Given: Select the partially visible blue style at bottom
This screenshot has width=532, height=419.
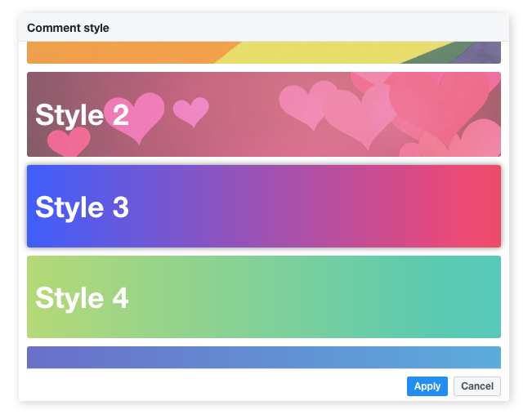Looking at the screenshot, I should pyautogui.click(x=264, y=357).
